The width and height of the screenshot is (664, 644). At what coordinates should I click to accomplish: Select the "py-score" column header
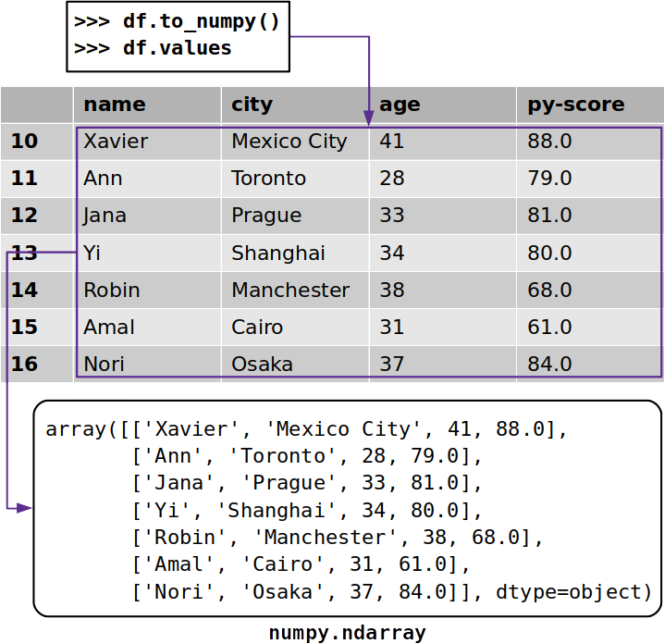pos(575,105)
